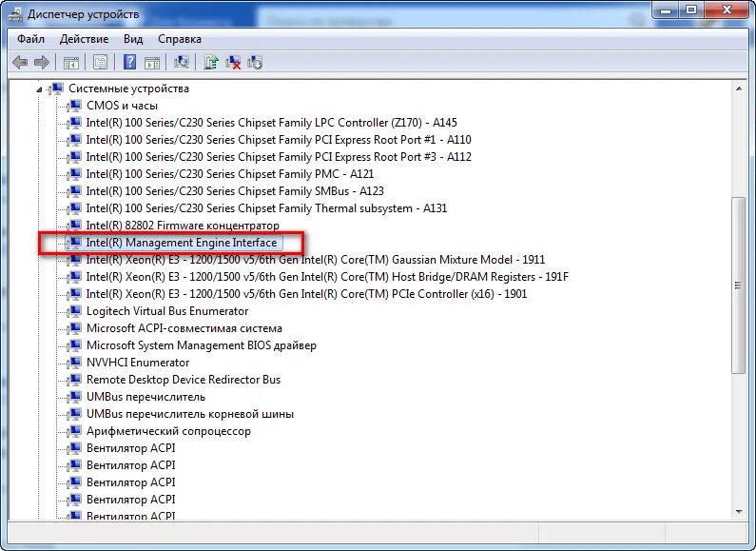The image size is (756, 551).
Task: Click the Device Manager icon in title bar
Action: [x=15, y=14]
